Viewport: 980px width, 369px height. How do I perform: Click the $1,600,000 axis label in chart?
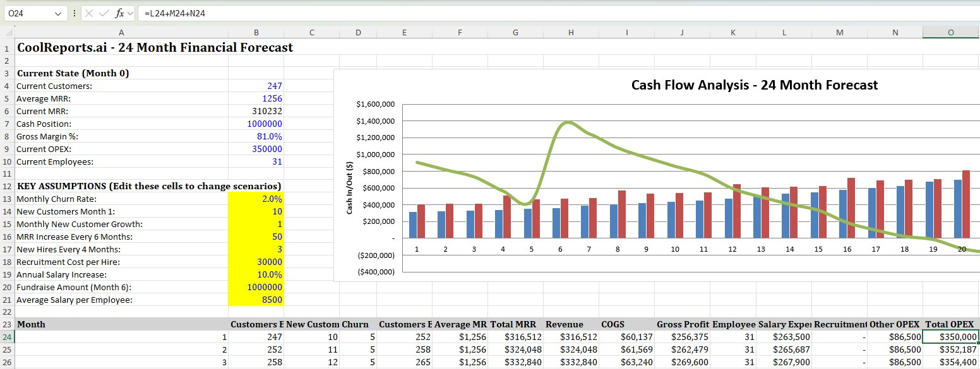376,104
